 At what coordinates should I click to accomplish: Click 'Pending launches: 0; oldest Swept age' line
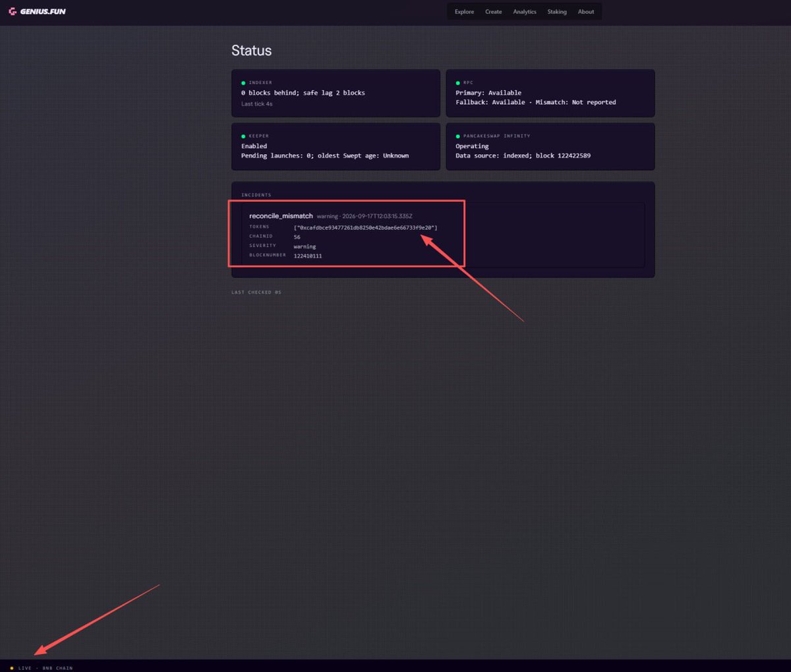(325, 155)
